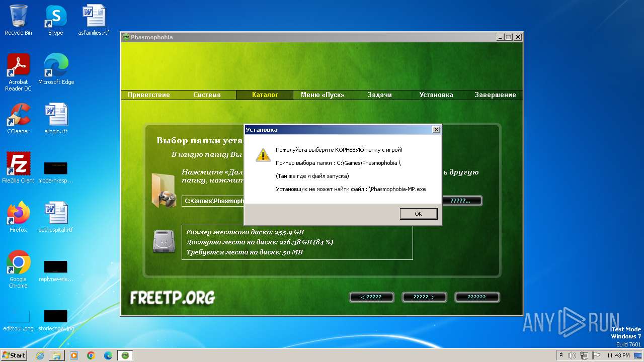Screen dimensions: 644x362
Task: Click the volume icon in system tray
Action: (572, 355)
